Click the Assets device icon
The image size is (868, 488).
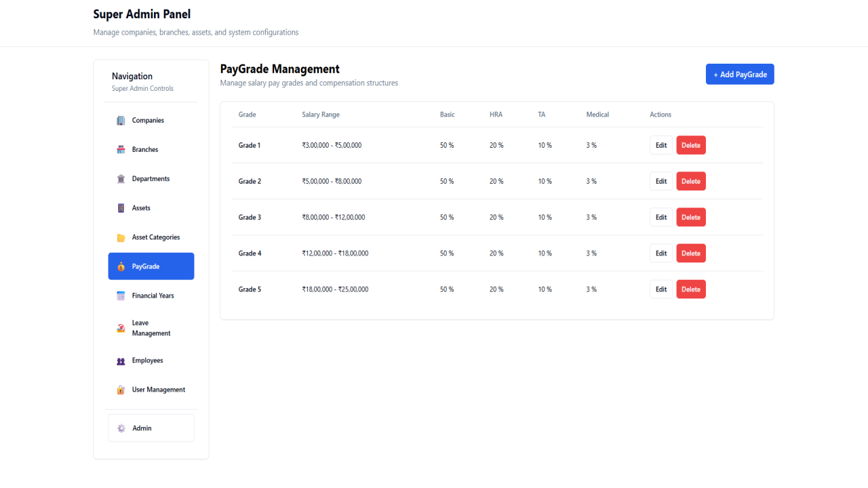tap(121, 208)
